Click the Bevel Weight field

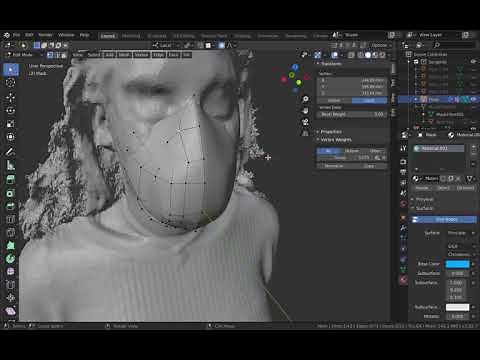click(352, 114)
